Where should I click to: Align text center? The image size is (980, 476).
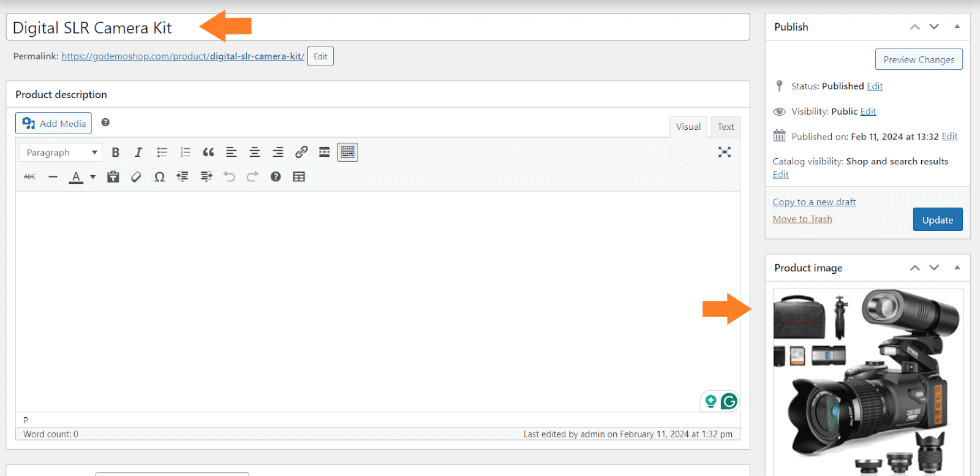(x=255, y=152)
